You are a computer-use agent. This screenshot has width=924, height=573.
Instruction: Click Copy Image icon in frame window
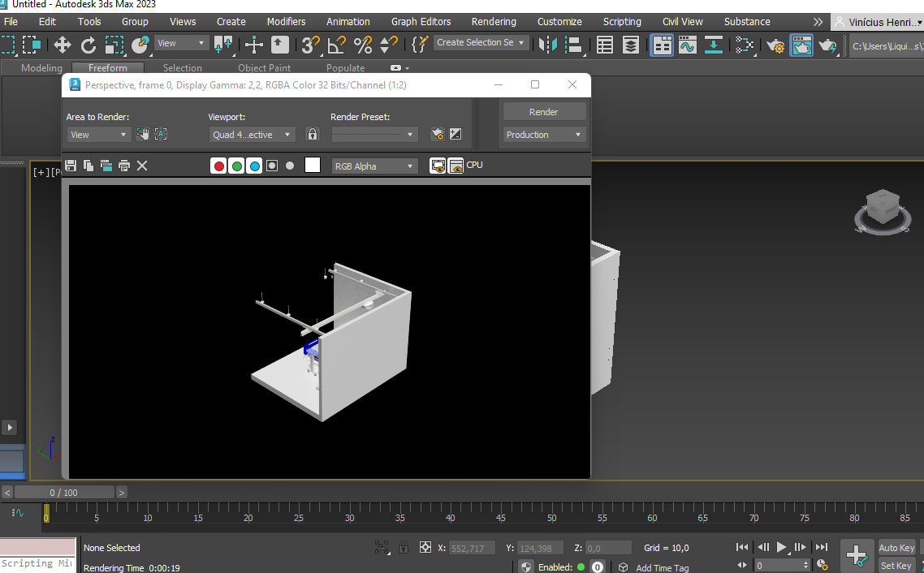point(89,166)
